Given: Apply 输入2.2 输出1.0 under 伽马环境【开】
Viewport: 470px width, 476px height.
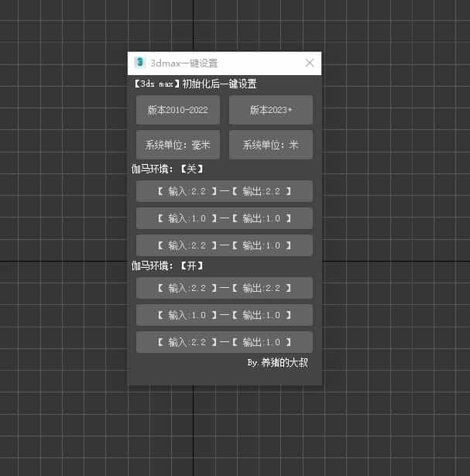Looking at the screenshot, I should tap(225, 342).
